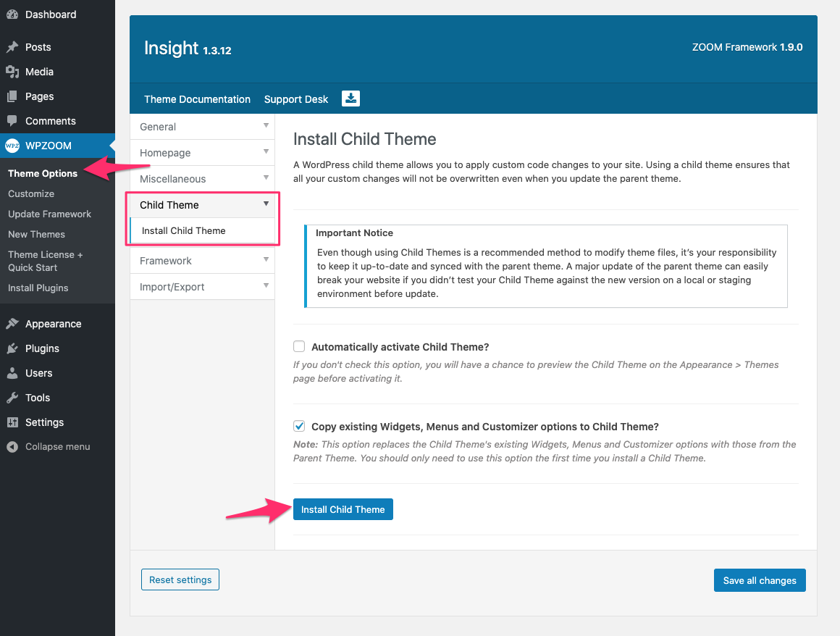
Task: Click the Insight 1.3.12 theme title
Action: click(188, 49)
